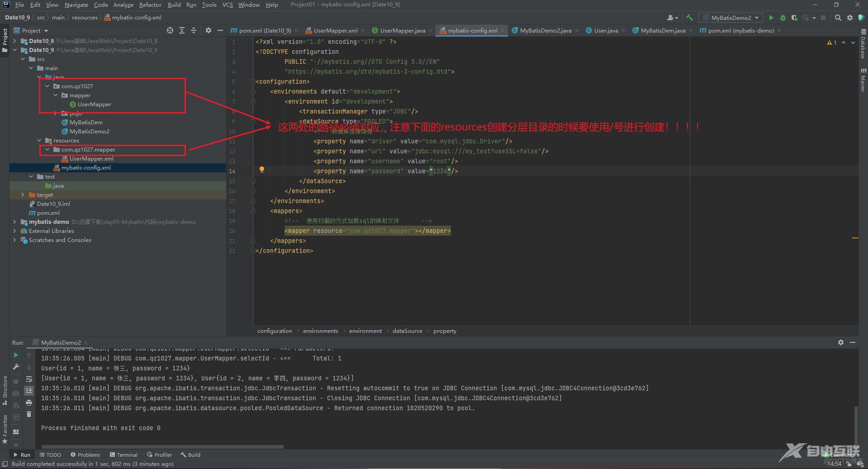Open the Navigate menu
This screenshot has width=868, height=469.
76,5
